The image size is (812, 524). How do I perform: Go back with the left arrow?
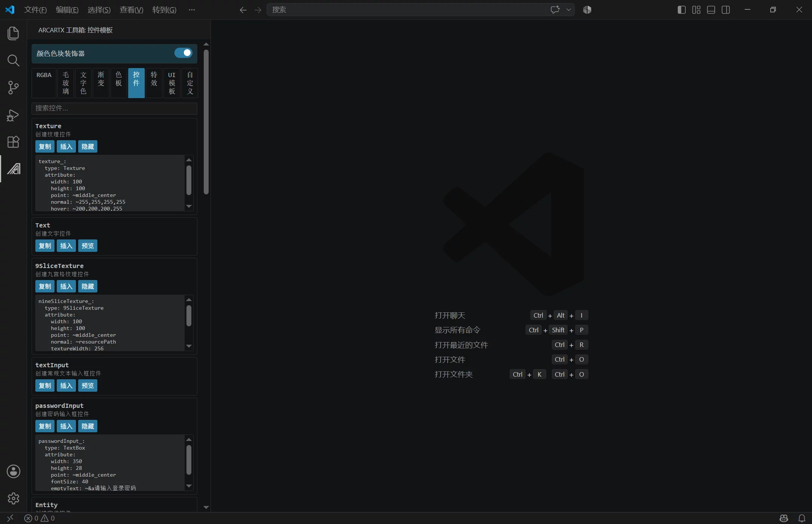pos(243,10)
